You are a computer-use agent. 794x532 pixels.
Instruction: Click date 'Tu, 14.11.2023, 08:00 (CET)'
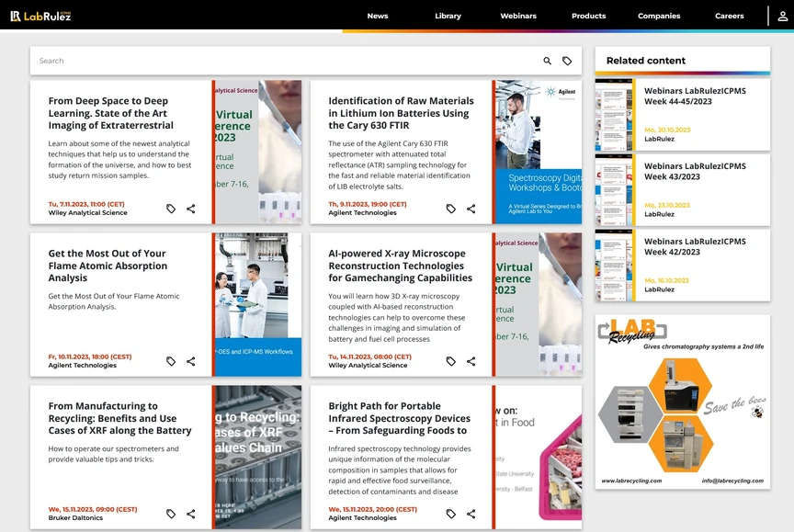pyautogui.click(x=369, y=357)
